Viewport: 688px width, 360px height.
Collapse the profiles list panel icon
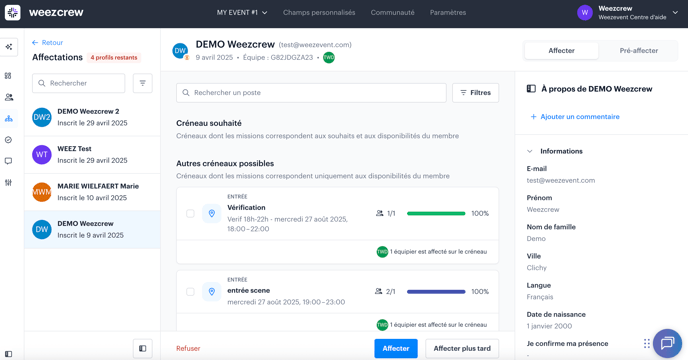click(143, 348)
